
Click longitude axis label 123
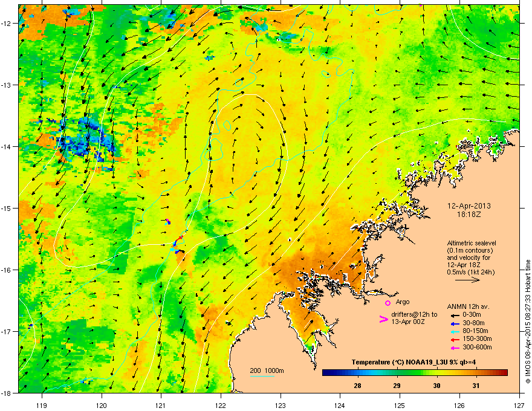coord(281,405)
